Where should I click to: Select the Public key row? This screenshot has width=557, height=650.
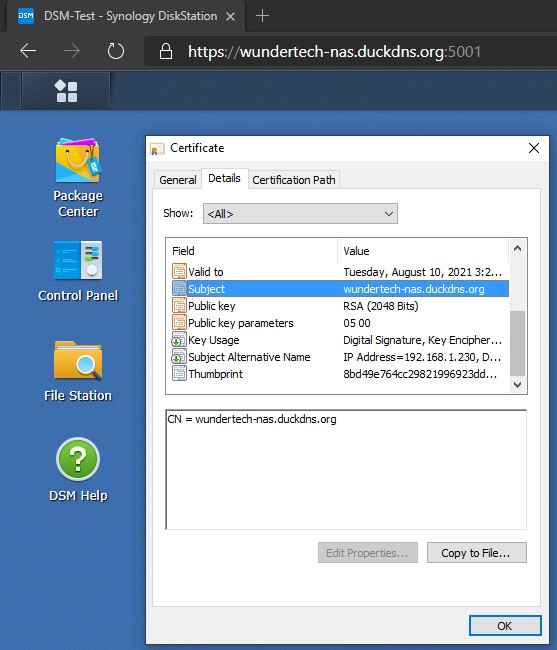[340, 306]
